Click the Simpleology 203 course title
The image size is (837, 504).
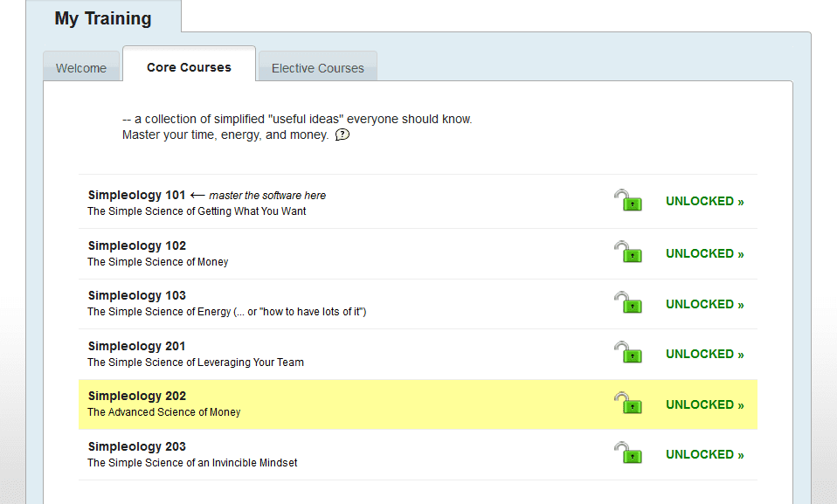point(136,446)
